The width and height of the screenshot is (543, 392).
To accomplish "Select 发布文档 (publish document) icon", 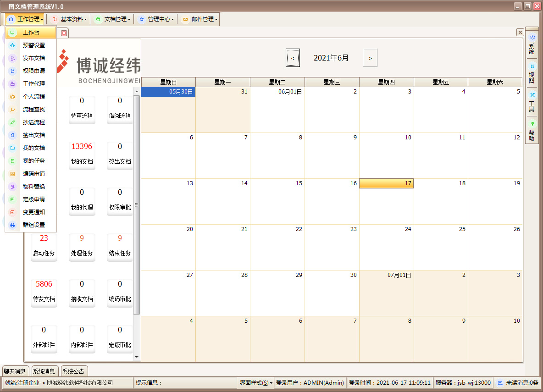I will (x=32, y=58).
